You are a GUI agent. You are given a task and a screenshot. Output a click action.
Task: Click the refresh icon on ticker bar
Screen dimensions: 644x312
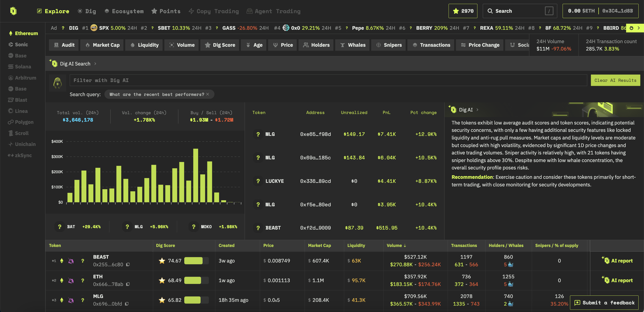[x=631, y=28]
